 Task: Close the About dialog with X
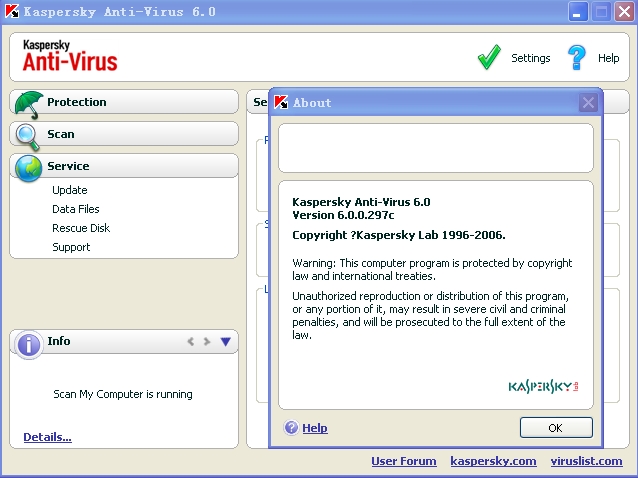[x=588, y=103]
